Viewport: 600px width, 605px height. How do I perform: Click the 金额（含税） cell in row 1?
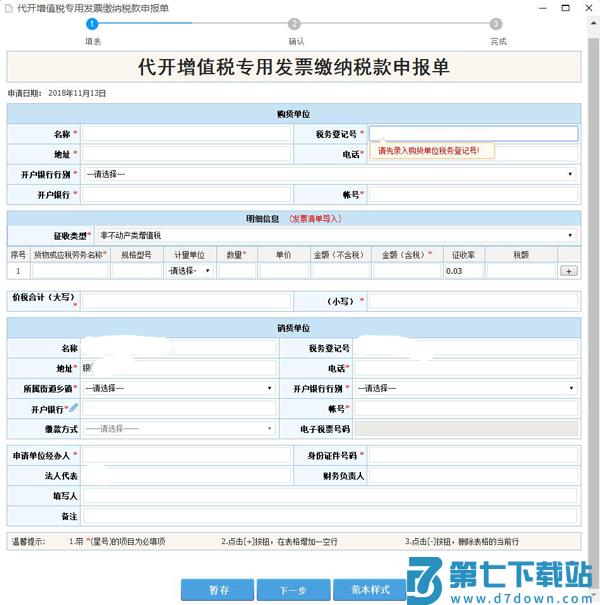(x=407, y=271)
